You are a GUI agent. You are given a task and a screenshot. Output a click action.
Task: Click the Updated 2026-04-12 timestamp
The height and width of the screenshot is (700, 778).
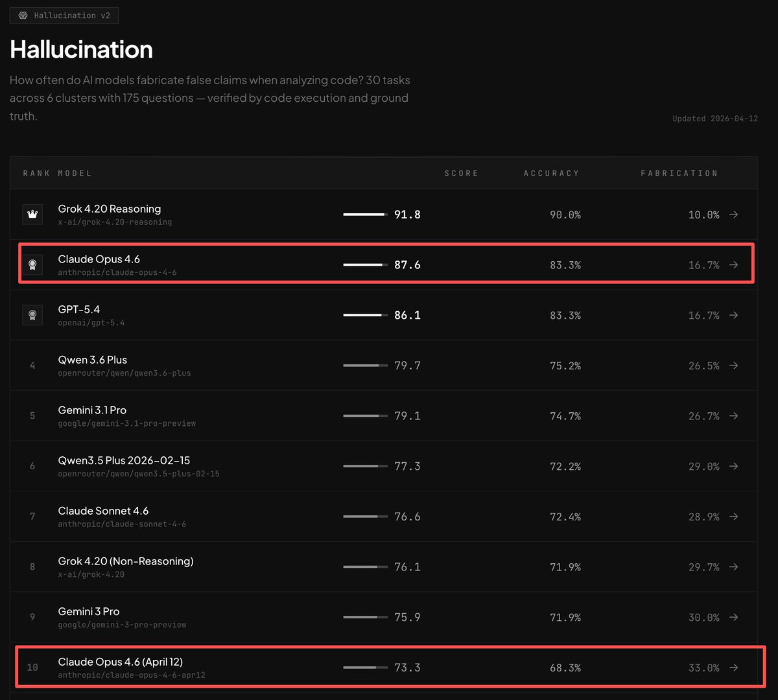pyautogui.click(x=715, y=119)
